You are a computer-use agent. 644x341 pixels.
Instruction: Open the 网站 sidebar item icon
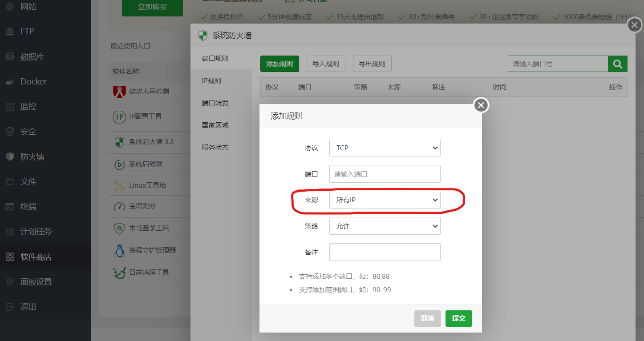[10, 7]
